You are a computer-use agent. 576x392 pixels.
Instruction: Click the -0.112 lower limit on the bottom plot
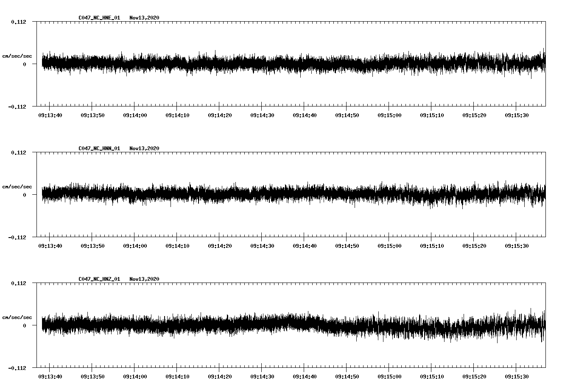pos(16,369)
